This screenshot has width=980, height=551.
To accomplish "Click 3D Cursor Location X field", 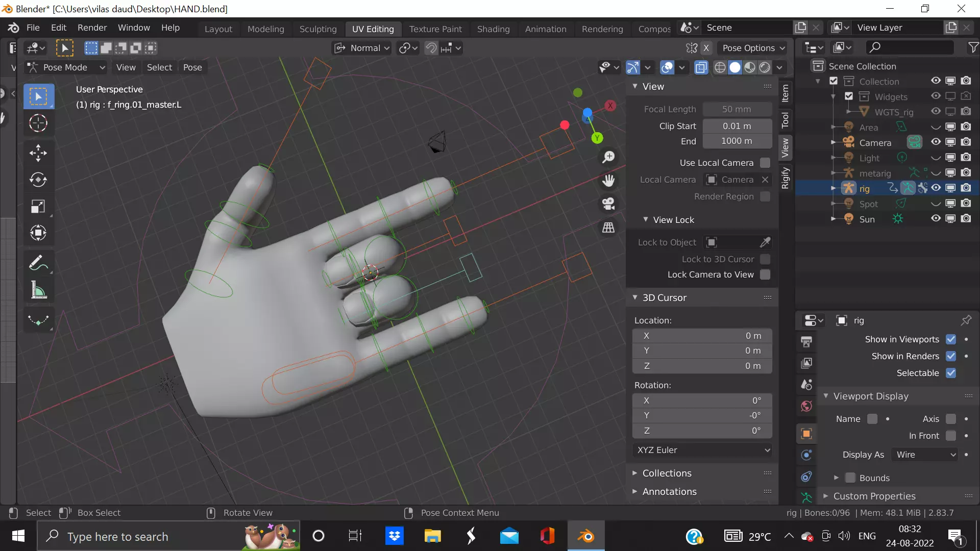I will 702,336.
